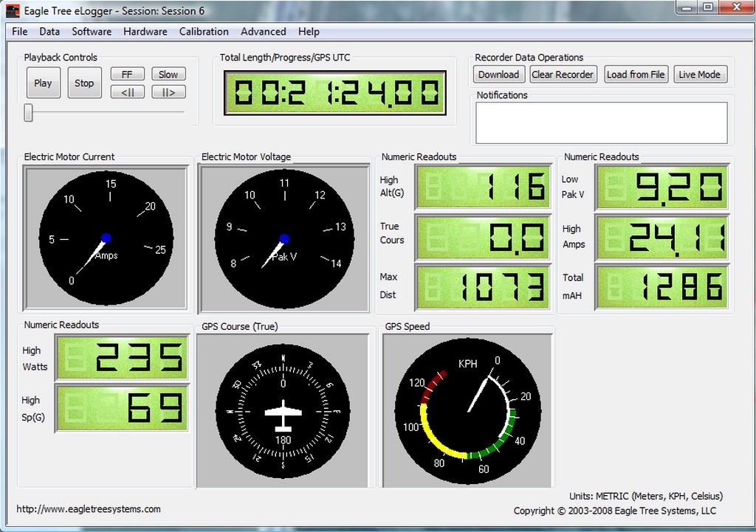Click the Clear Recorder button
The width and height of the screenshot is (756, 532).
click(x=563, y=75)
